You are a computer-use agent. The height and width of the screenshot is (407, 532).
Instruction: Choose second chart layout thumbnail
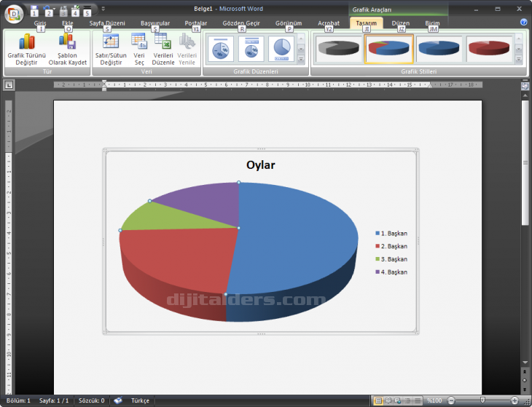pyautogui.click(x=251, y=49)
